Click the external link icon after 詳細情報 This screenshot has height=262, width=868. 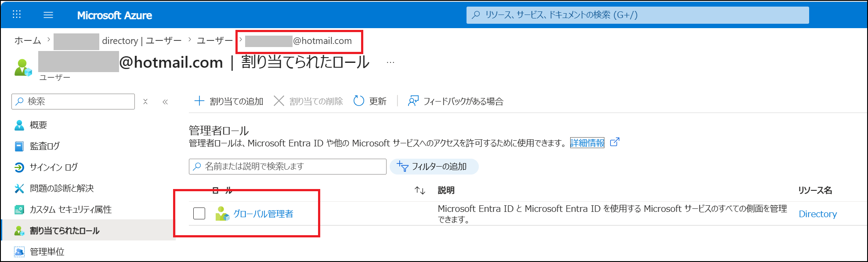tap(615, 142)
